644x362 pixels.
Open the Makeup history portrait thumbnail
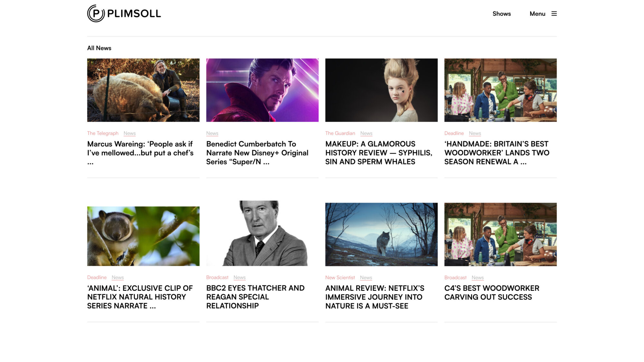click(x=381, y=90)
